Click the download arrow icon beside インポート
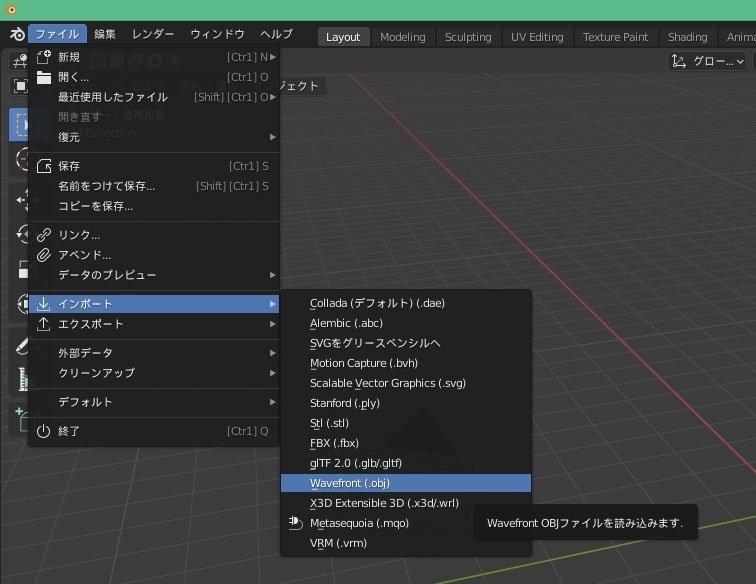 tap(43, 304)
